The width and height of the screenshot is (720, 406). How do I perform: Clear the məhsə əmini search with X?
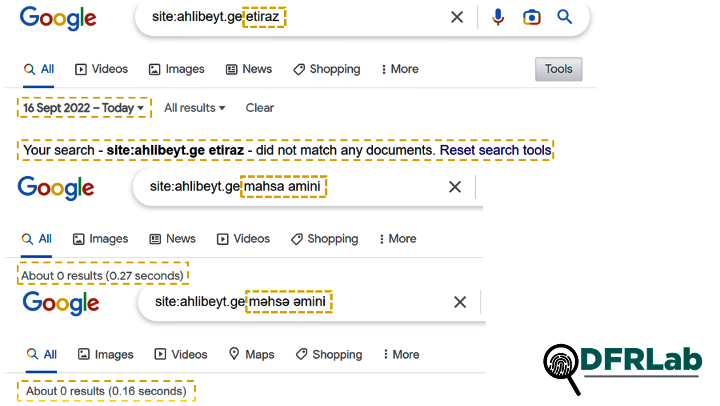(x=460, y=302)
